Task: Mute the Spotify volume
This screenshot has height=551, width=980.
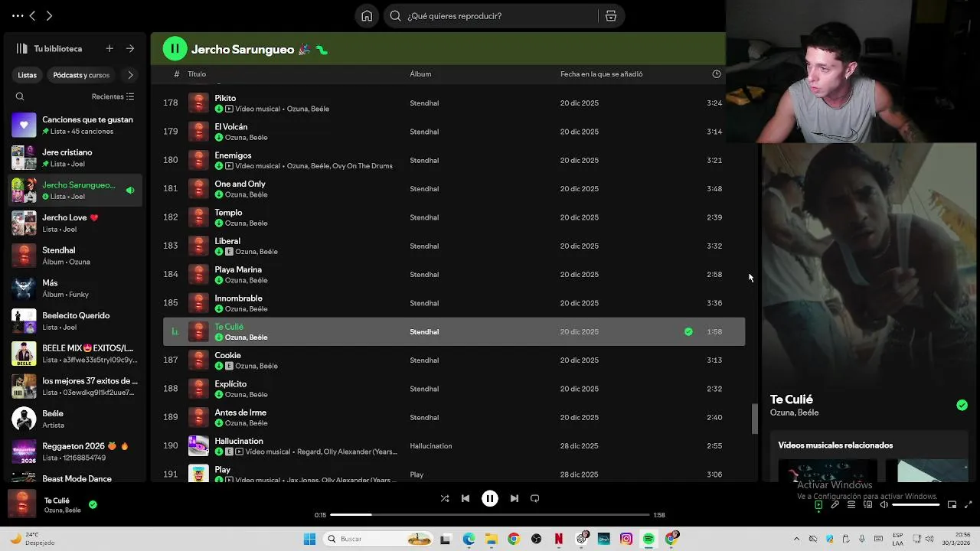Action: click(x=884, y=504)
